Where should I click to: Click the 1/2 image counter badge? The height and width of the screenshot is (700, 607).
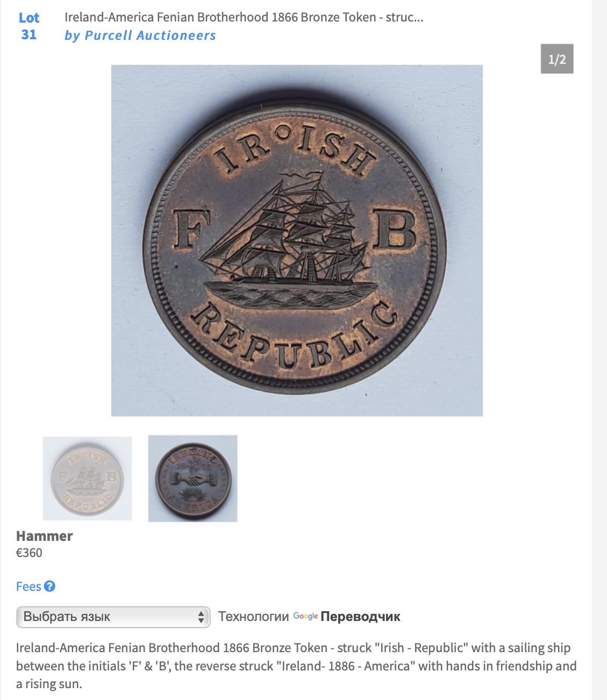click(x=557, y=59)
